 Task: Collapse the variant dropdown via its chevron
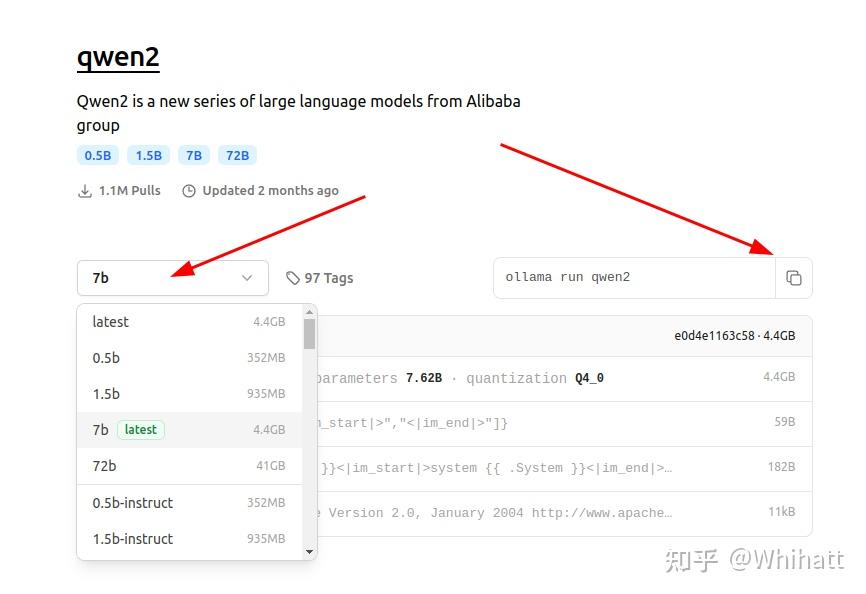click(247, 278)
